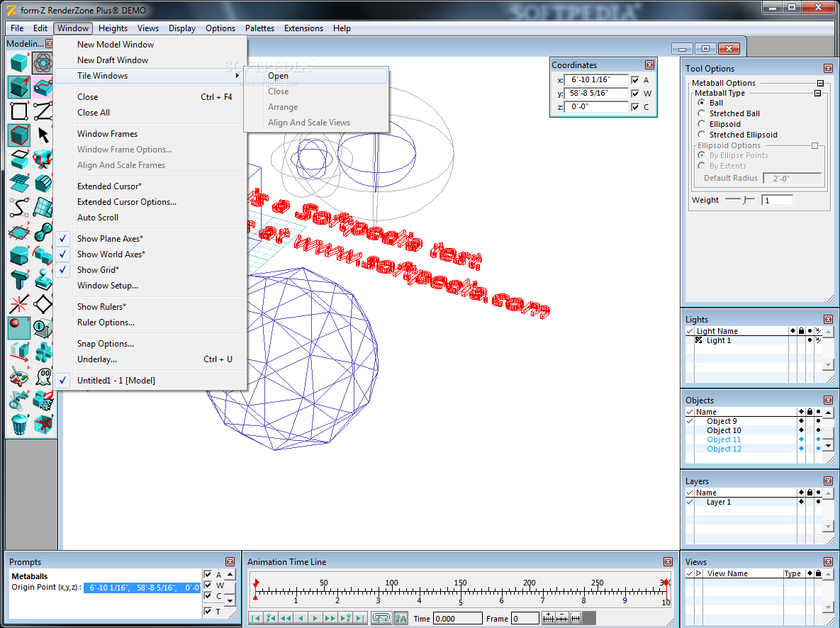Select the S-shaped spline curve tool
This screenshot has width=840, height=628.
pos(19,208)
